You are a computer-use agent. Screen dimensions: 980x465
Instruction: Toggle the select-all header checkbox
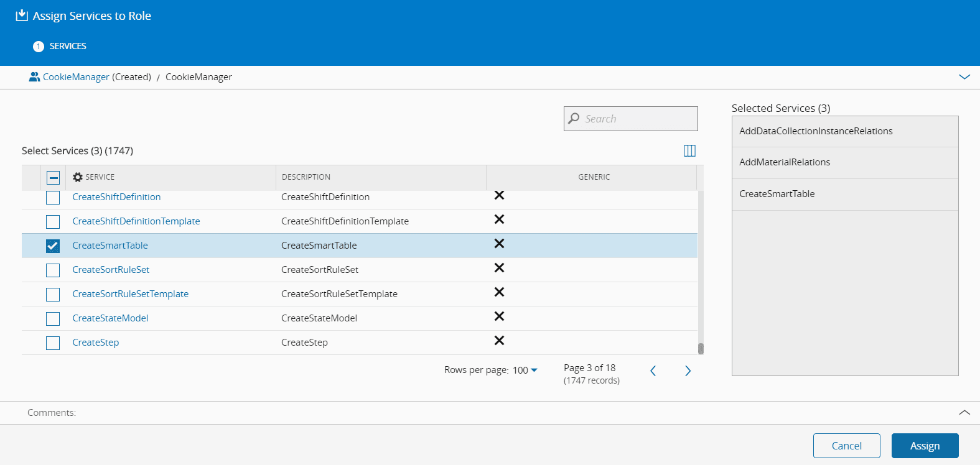[53, 178]
